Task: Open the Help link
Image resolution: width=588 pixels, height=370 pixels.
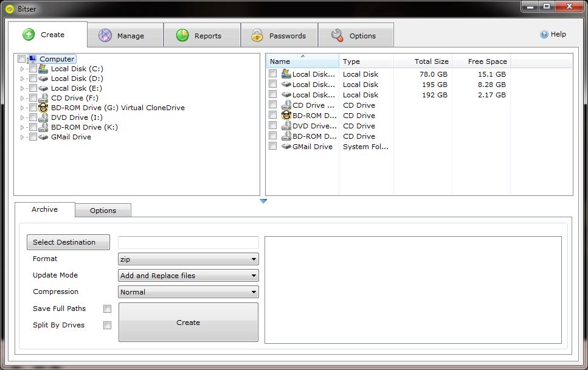Action: click(x=553, y=34)
